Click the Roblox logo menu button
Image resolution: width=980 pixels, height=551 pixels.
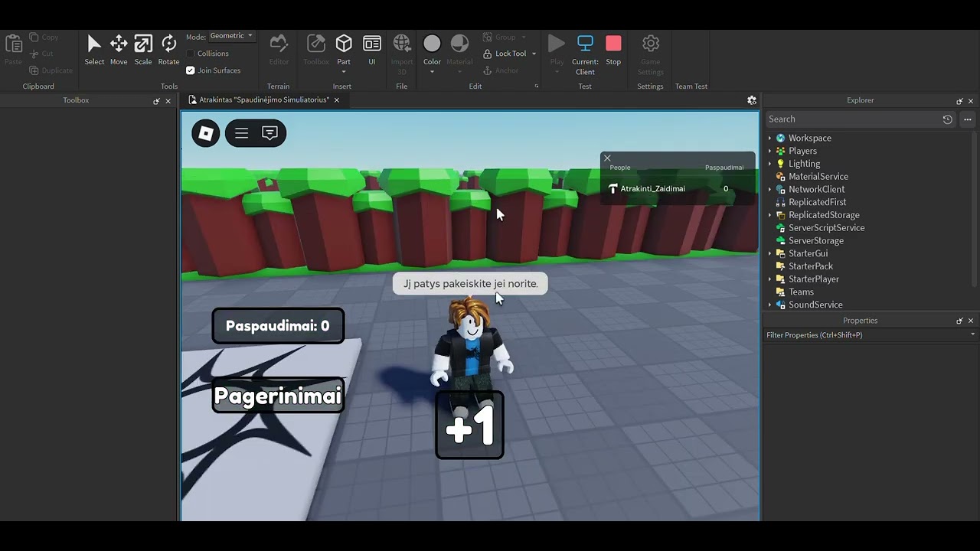pos(206,133)
